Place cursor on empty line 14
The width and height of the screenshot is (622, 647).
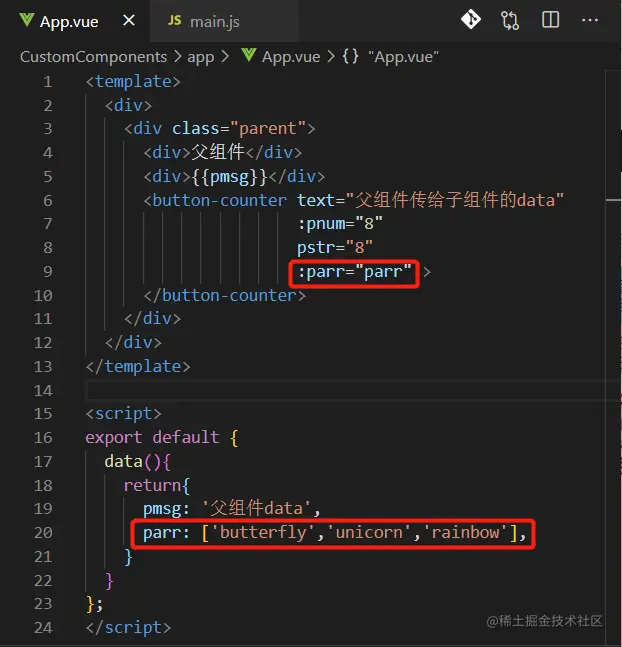345,390
